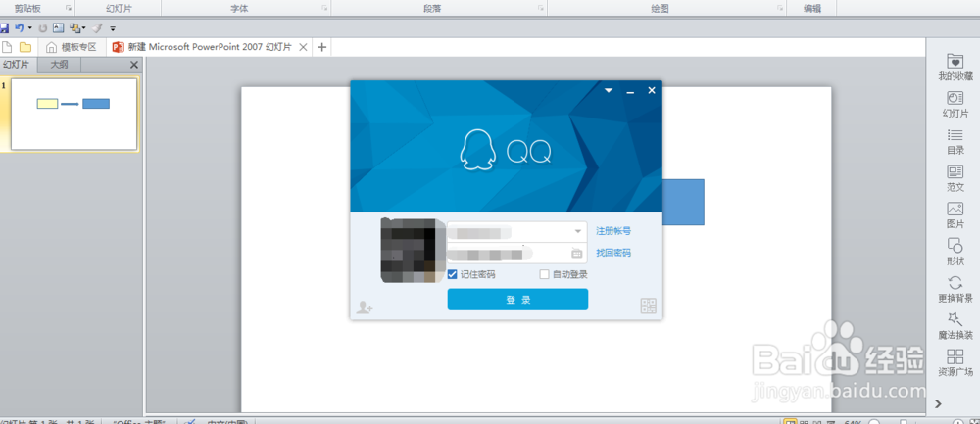Click the QQ add multiple accounts icon
This screenshot has height=424, width=980.
pos(364,307)
